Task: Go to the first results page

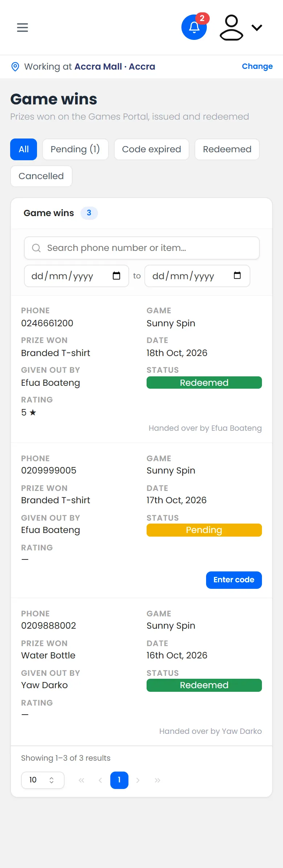Action: pos(81,780)
